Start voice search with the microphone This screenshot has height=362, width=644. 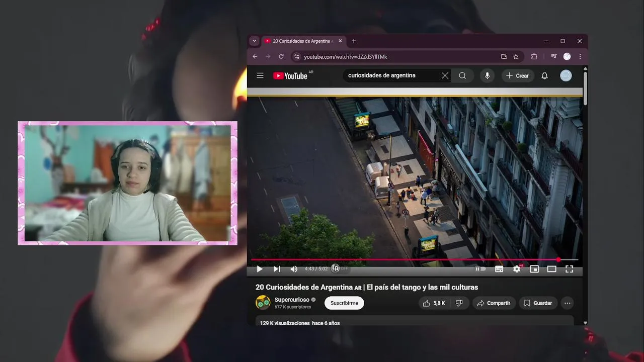[487, 75]
